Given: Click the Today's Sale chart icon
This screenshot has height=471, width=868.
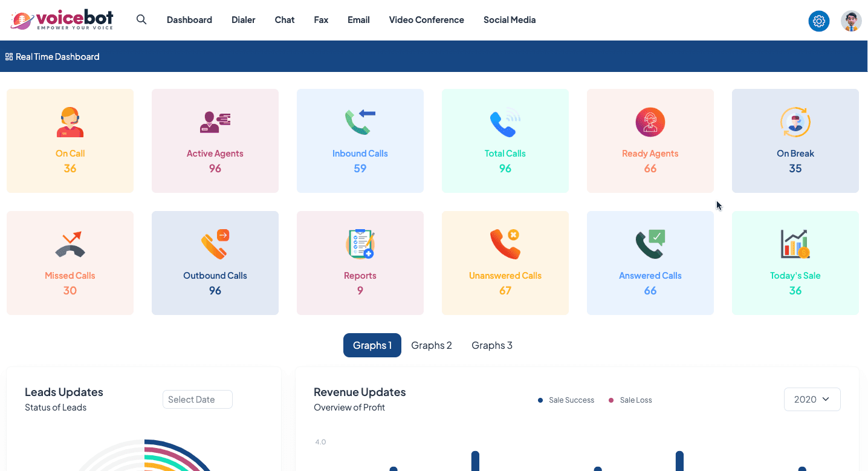Looking at the screenshot, I should pyautogui.click(x=795, y=245).
